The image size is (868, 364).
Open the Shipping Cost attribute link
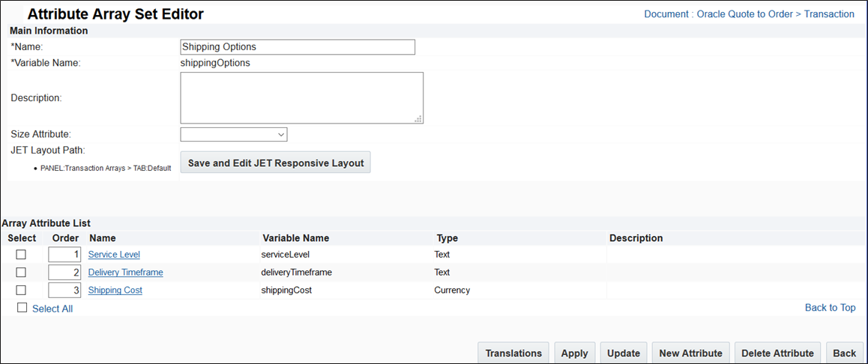click(115, 290)
